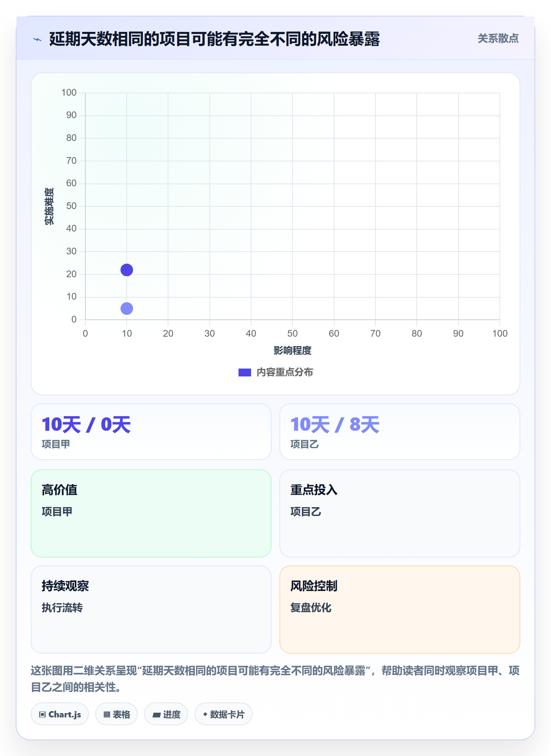Click the light purple data point near 5
The image size is (551, 756).
click(127, 309)
